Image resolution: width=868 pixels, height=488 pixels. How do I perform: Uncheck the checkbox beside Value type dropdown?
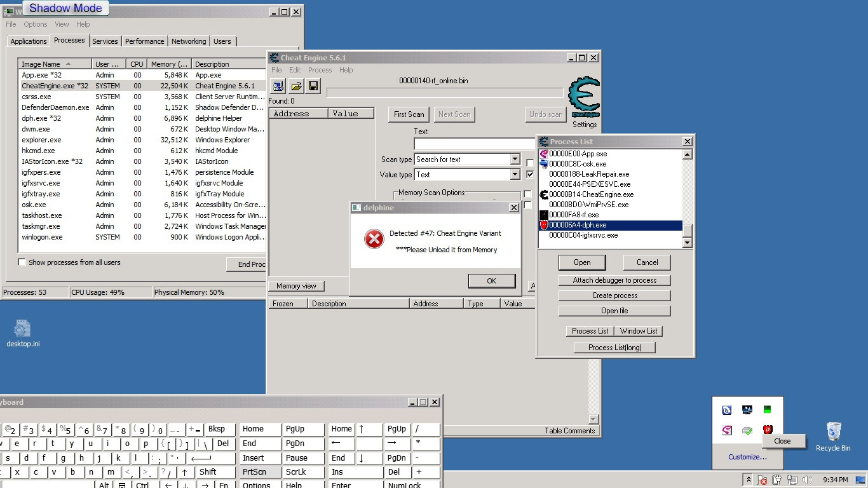(x=530, y=175)
